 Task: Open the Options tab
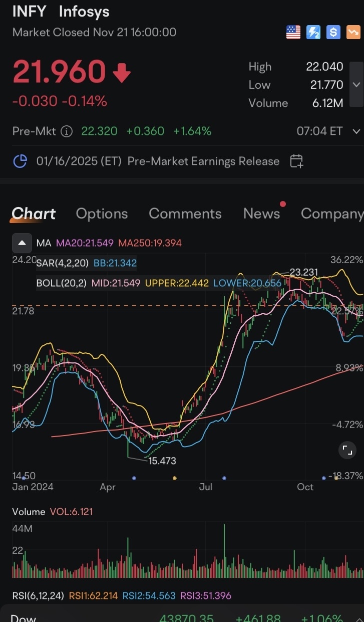coord(102,214)
